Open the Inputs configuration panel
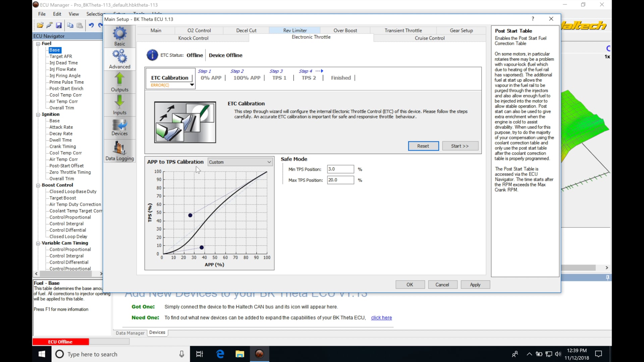The width and height of the screenshot is (644, 362). pos(119,105)
